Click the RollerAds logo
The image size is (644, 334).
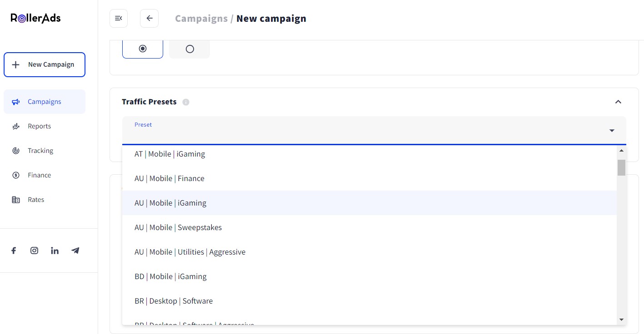(35, 18)
